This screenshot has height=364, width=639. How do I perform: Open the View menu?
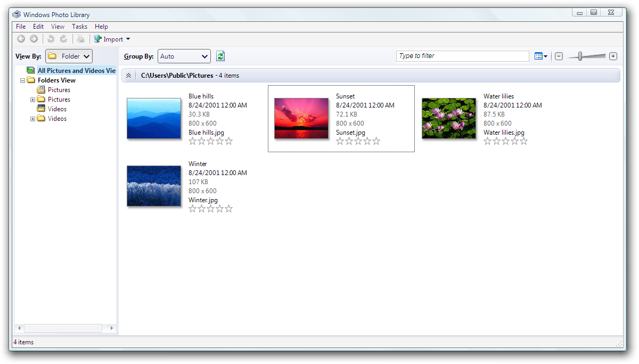pyautogui.click(x=58, y=27)
